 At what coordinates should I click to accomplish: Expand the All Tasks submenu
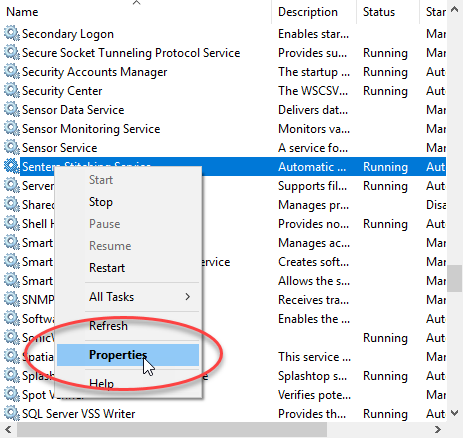point(128,297)
